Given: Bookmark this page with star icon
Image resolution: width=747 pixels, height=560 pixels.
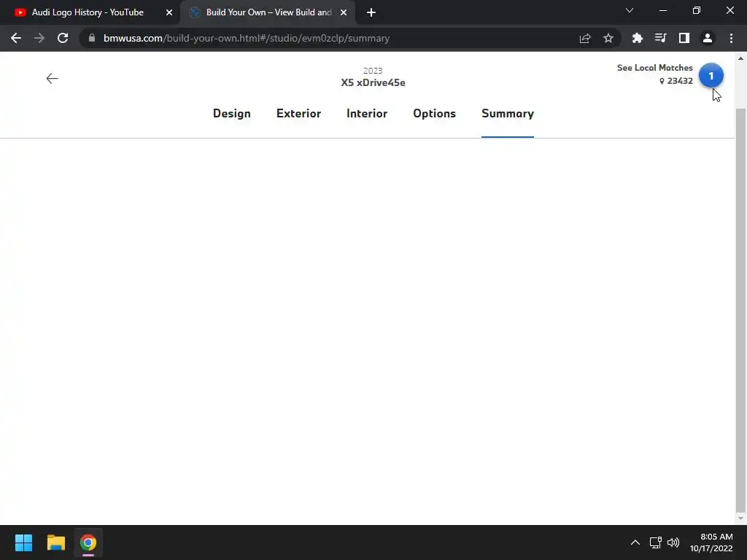Looking at the screenshot, I should point(608,38).
